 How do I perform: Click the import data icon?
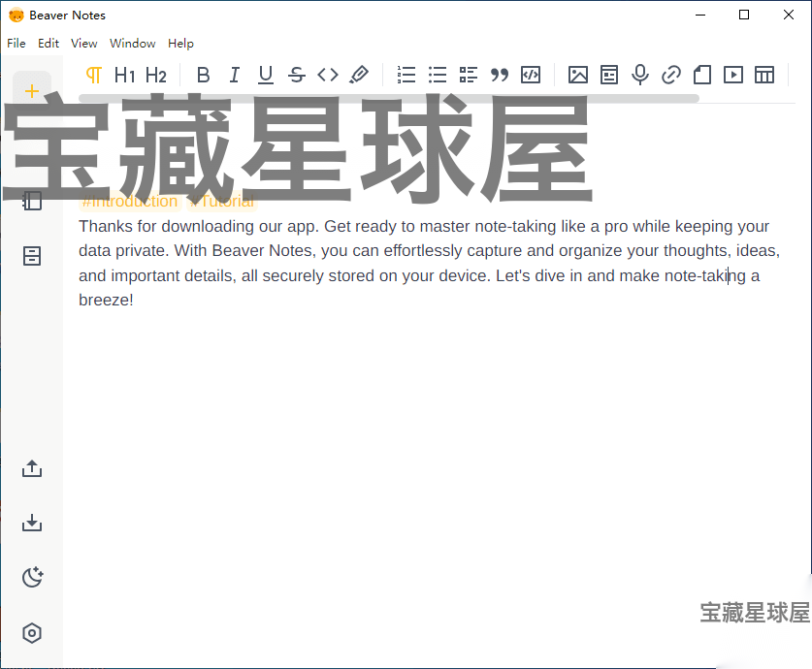click(x=32, y=523)
